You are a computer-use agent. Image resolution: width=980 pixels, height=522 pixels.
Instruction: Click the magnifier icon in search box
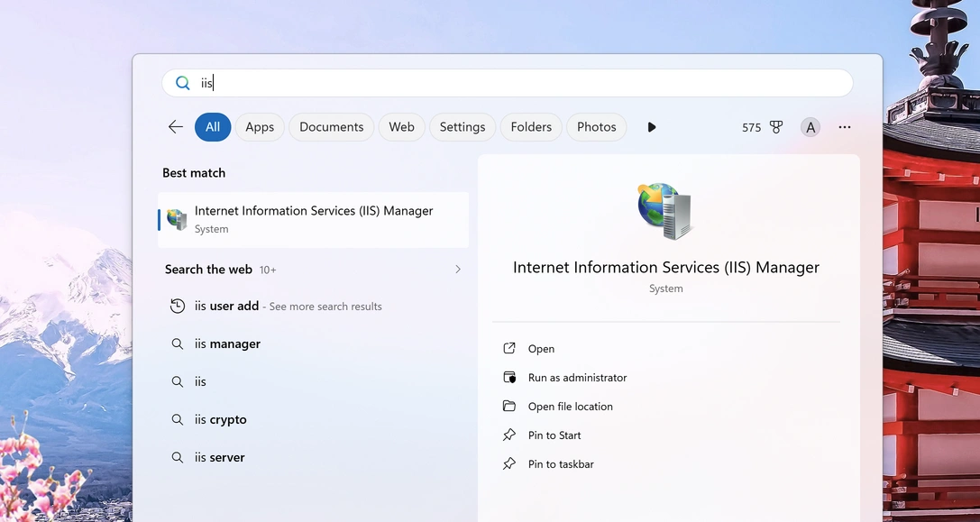(x=182, y=83)
